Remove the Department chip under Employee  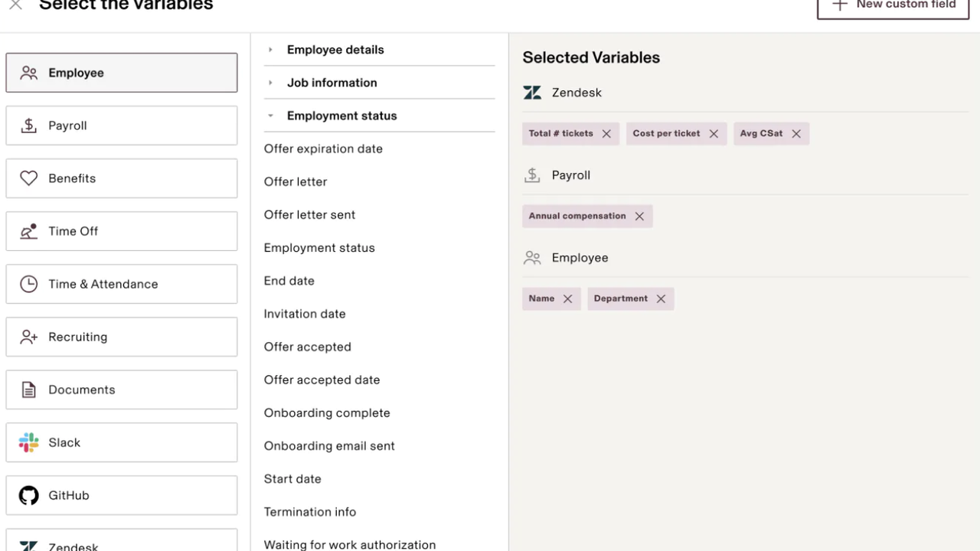click(660, 298)
